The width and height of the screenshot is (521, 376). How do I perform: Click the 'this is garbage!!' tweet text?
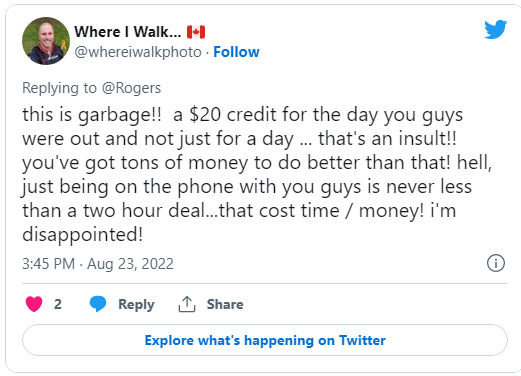coord(92,115)
